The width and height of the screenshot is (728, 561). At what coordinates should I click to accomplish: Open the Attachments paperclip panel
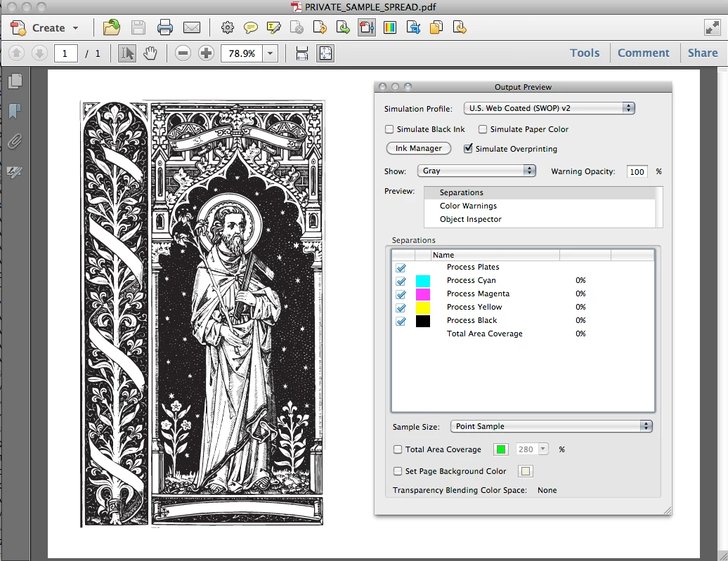click(15, 142)
